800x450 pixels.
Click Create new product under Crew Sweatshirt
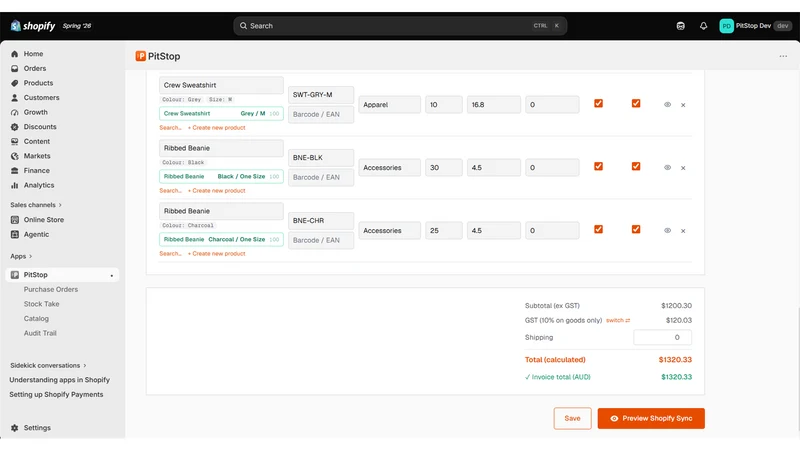(216, 128)
